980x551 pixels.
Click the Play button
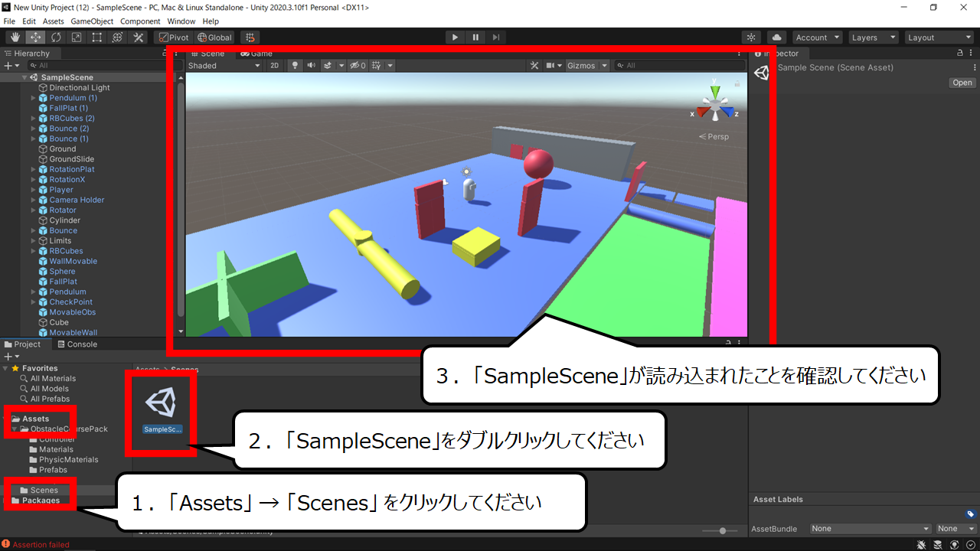[455, 37]
